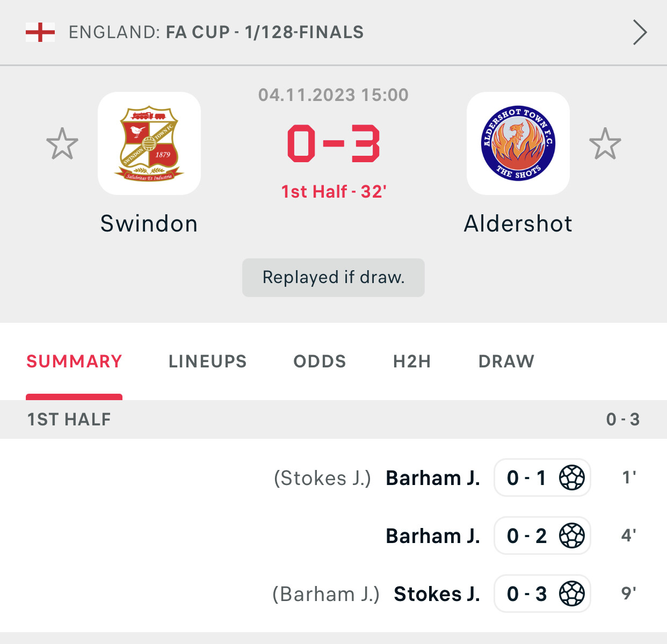Toggle favorite star for Aldershot
Viewport: 667px width, 644px height.
click(605, 143)
